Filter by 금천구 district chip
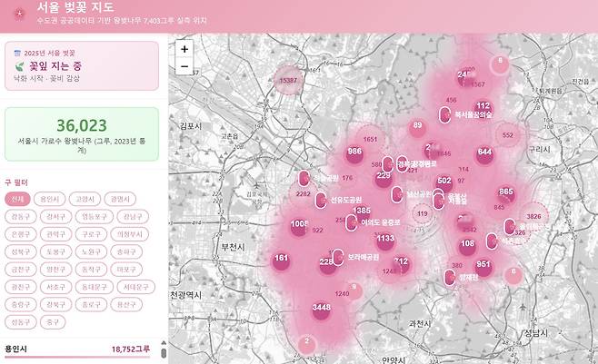The height and width of the screenshot is (364, 598). point(21,270)
